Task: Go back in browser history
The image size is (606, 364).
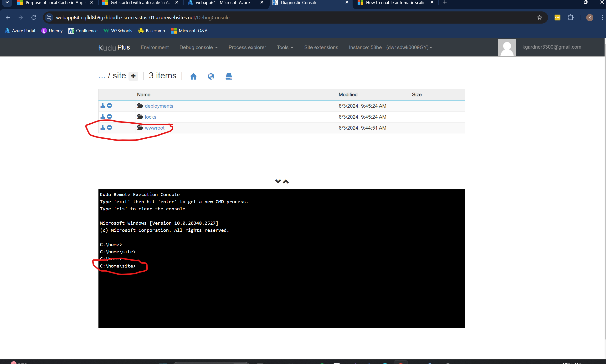Action: click(x=8, y=18)
